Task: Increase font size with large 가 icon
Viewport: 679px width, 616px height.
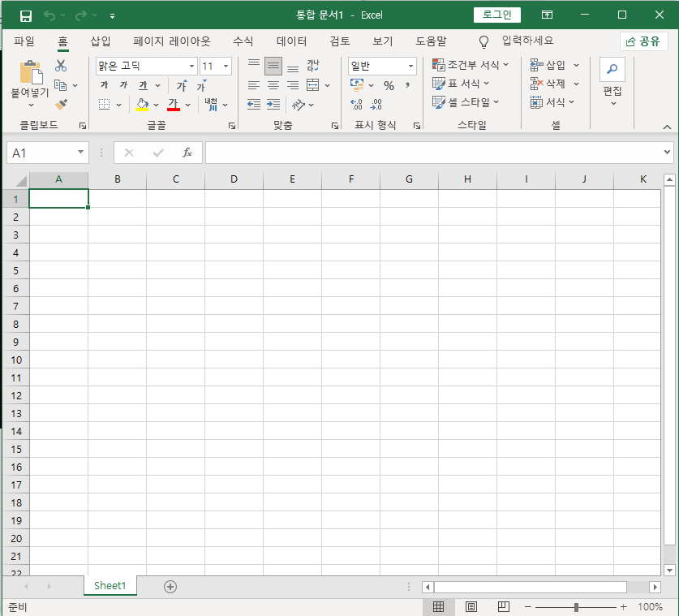Action: (182, 86)
